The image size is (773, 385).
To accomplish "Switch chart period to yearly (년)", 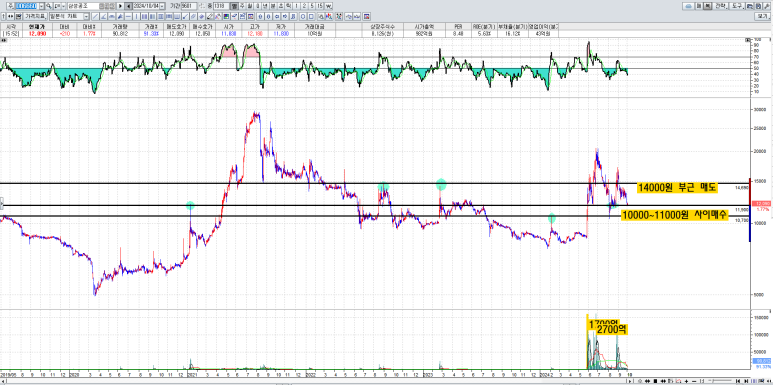I will pyautogui.click(x=265, y=6).
